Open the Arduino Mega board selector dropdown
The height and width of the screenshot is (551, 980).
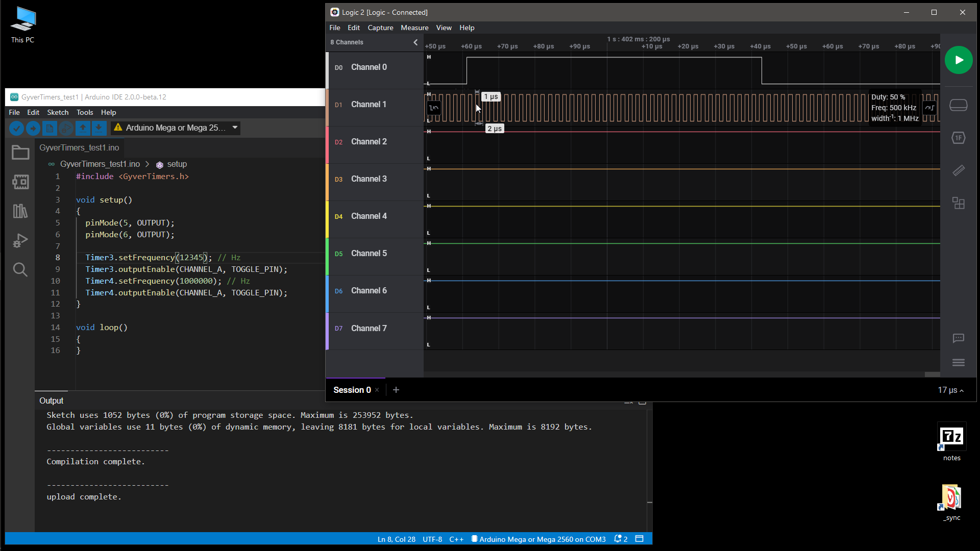point(176,128)
